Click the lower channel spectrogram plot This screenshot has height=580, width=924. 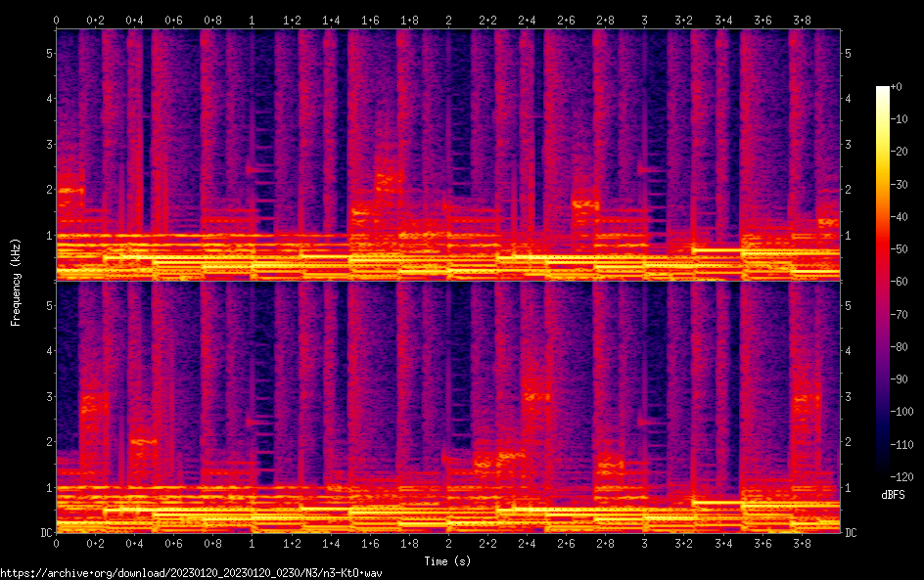(x=448, y=407)
